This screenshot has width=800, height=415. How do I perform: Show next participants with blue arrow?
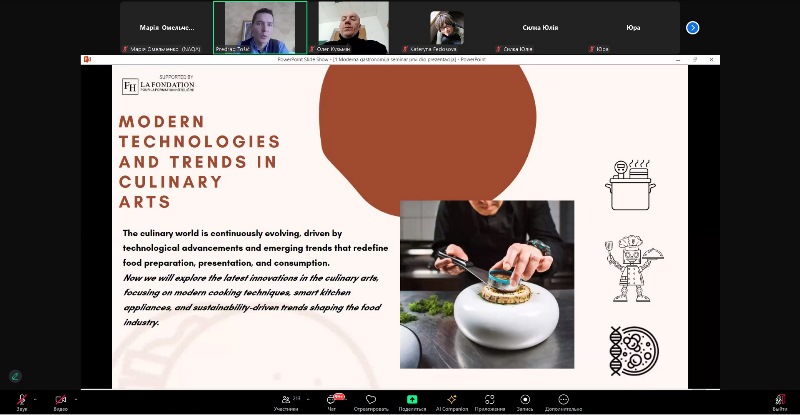[692, 28]
